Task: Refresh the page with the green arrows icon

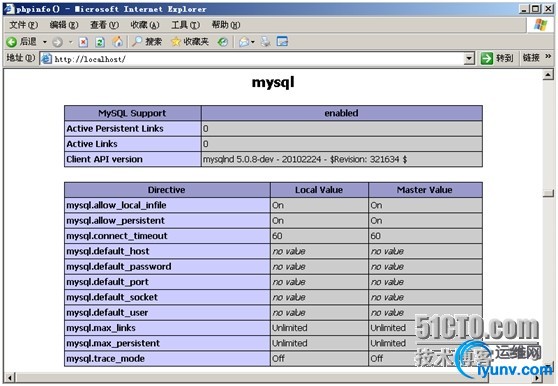Action: click(x=100, y=42)
